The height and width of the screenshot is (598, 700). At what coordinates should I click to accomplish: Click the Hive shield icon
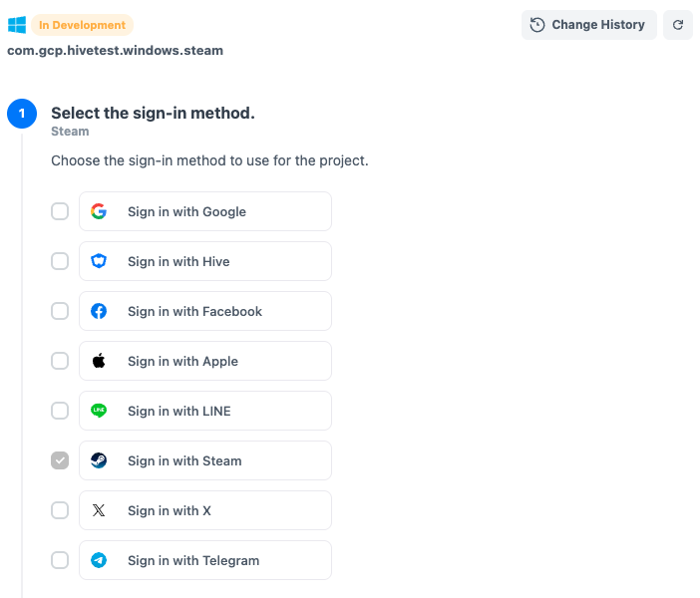pyautogui.click(x=99, y=261)
